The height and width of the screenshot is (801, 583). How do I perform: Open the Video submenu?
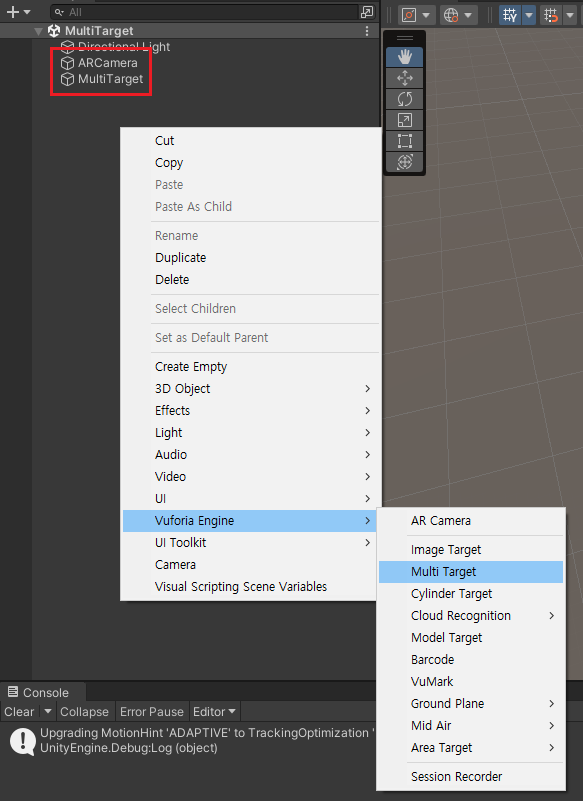point(251,477)
